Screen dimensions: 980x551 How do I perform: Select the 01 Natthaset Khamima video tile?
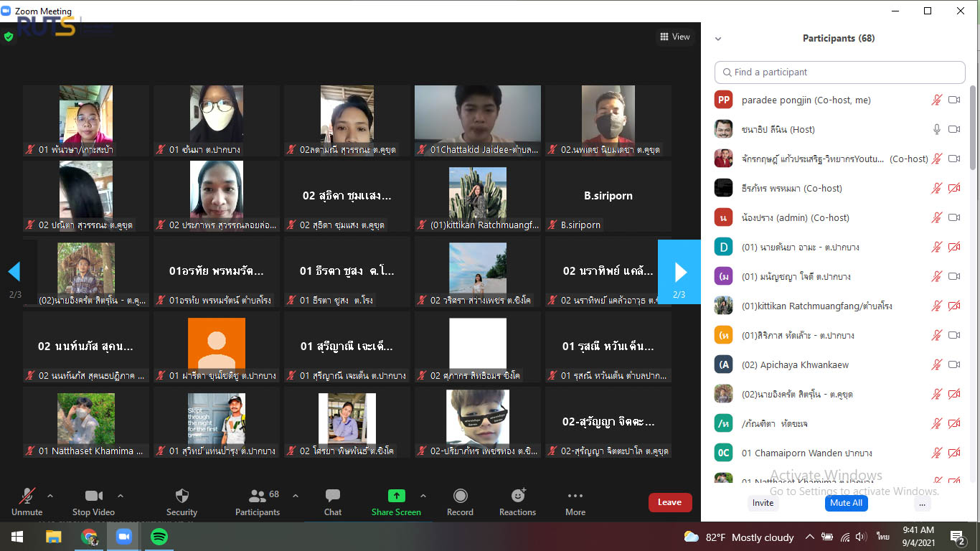point(86,422)
